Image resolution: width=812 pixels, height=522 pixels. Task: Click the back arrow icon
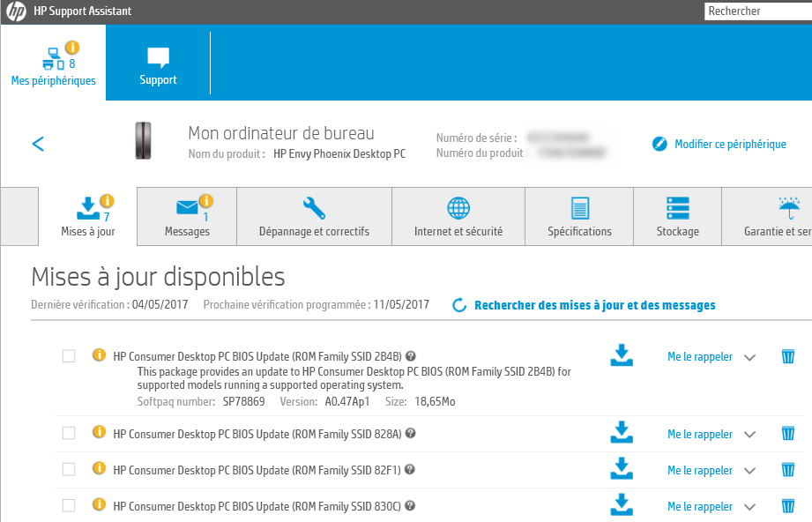point(38,144)
